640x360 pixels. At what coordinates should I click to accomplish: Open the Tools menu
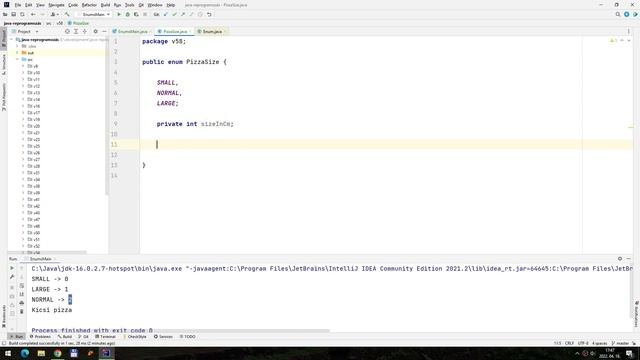129,5
